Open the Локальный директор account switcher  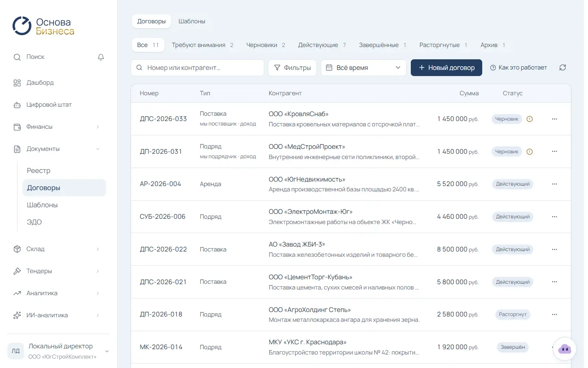pyautogui.click(x=58, y=351)
